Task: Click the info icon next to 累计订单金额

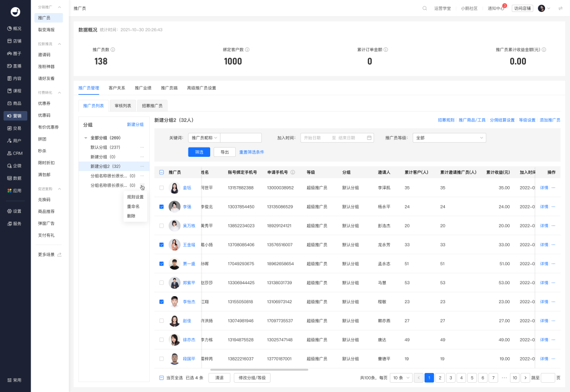Action: click(385, 50)
